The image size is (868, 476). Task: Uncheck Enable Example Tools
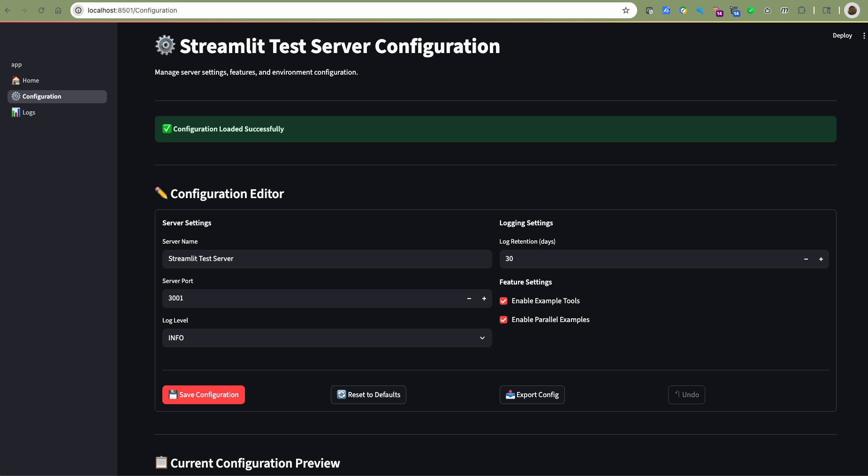[503, 301]
